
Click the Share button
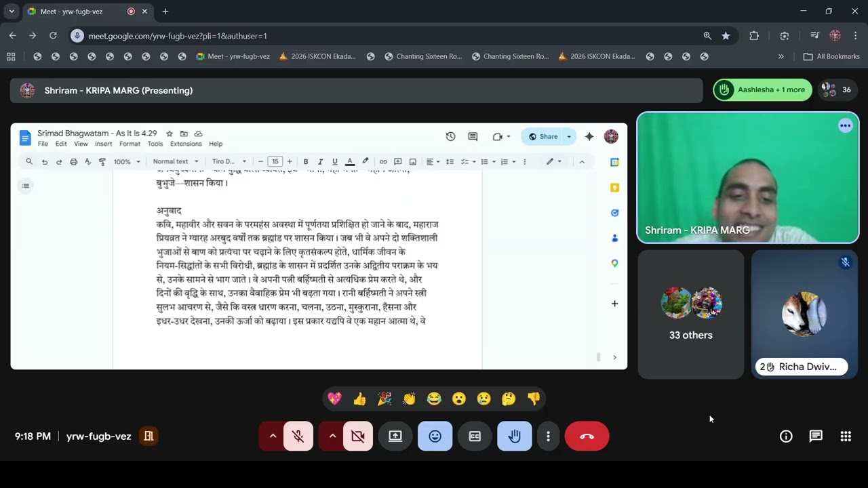[x=543, y=137]
